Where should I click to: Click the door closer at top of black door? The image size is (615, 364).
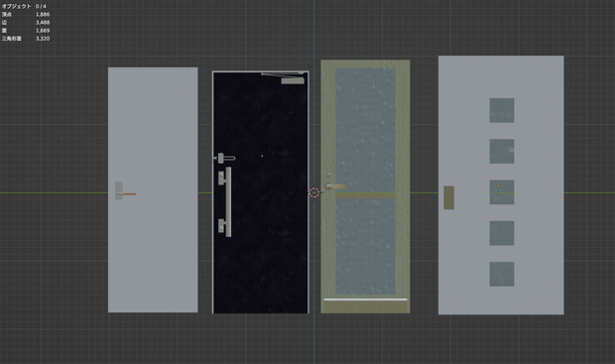point(293,80)
